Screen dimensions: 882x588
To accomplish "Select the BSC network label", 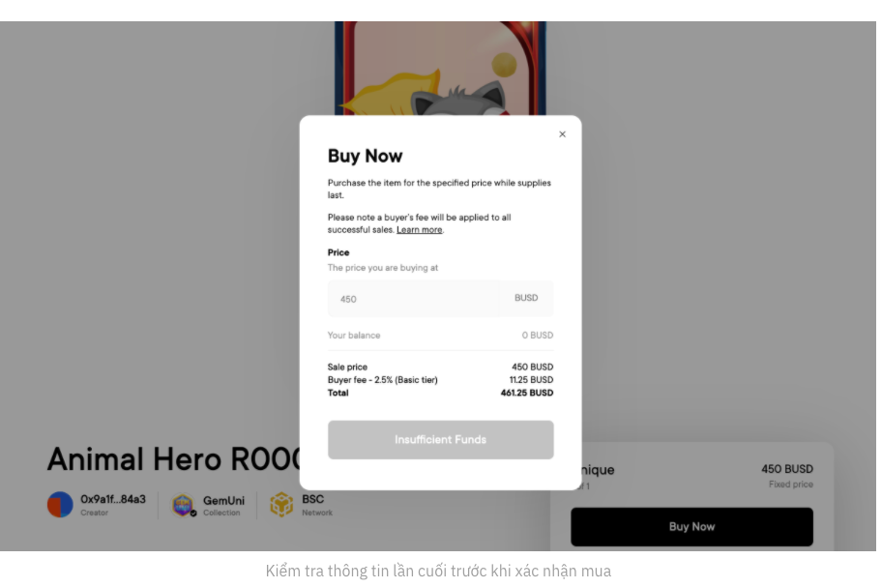I will 312,500.
